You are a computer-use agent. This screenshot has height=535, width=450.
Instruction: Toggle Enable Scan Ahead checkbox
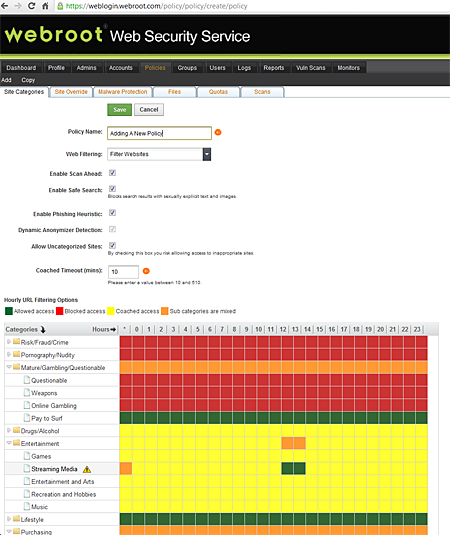pos(112,173)
